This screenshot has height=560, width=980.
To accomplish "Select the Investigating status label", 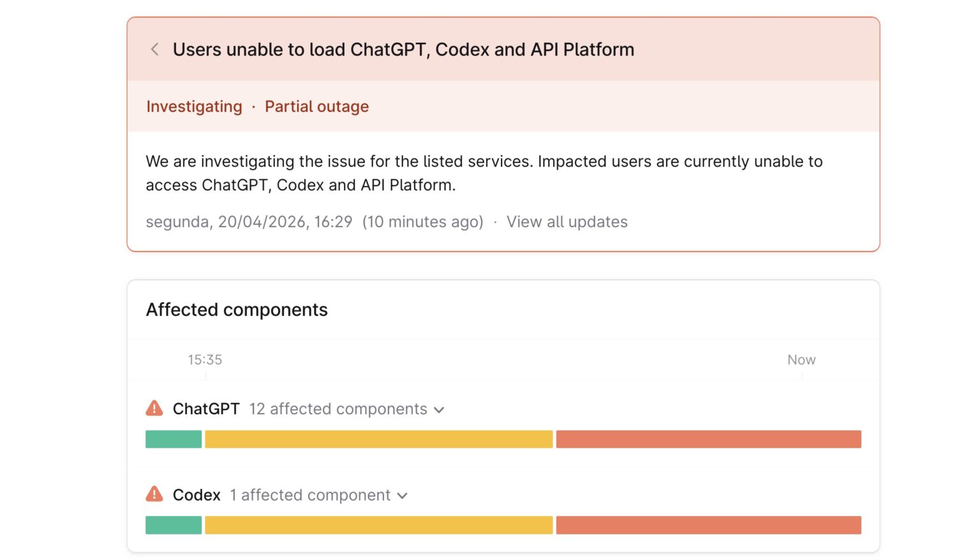I will (x=194, y=106).
